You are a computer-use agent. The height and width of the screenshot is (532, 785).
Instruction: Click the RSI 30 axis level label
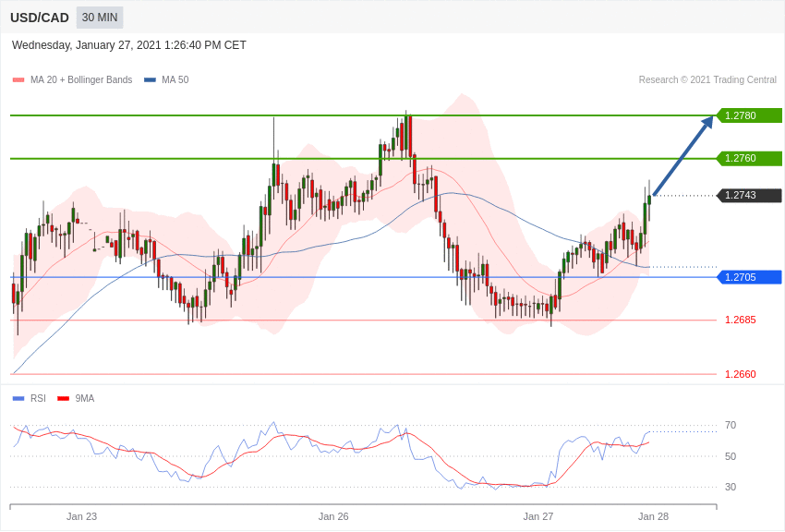pos(731,487)
